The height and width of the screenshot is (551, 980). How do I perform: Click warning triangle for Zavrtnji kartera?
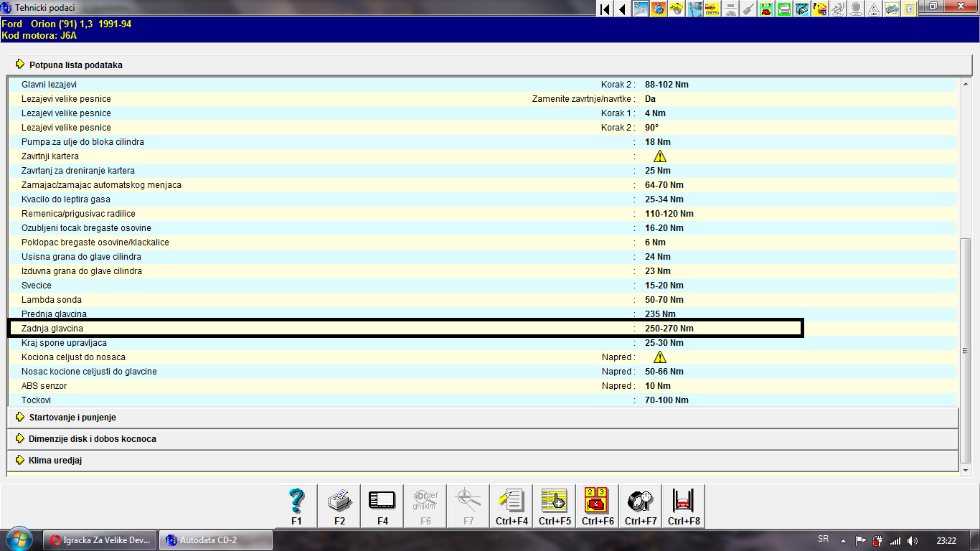[x=660, y=156]
